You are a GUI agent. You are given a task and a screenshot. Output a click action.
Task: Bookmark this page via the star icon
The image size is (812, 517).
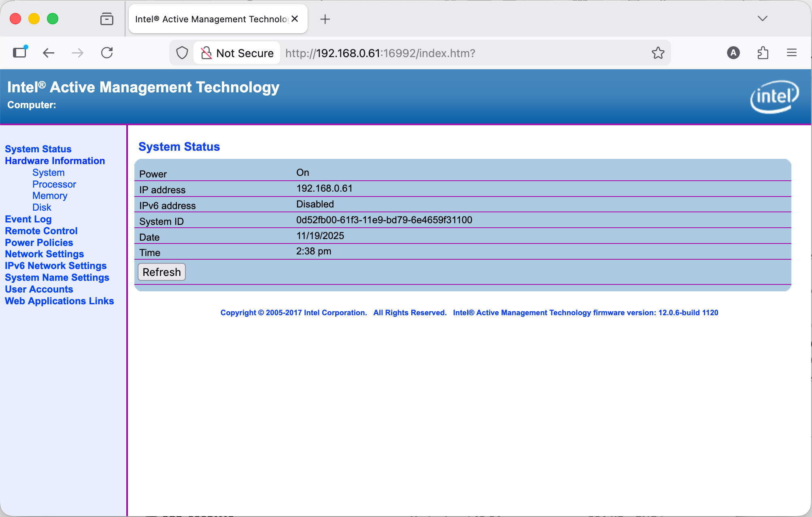coord(658,53)
